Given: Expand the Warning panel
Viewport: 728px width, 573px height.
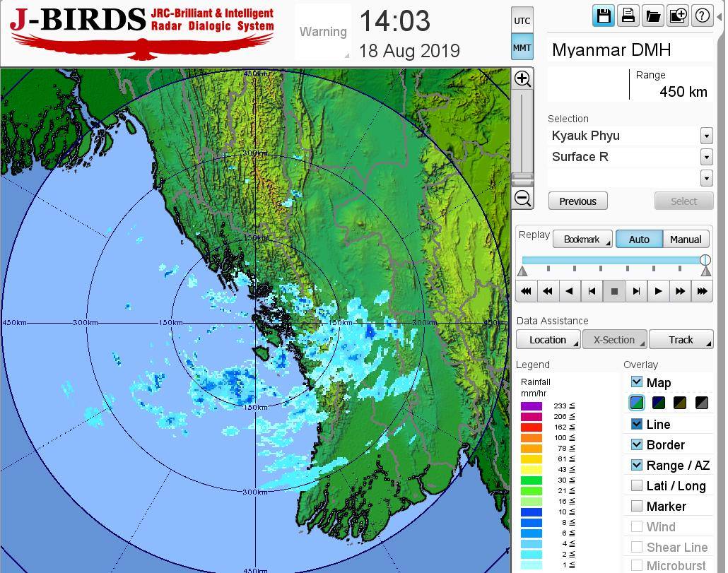Looking at the screenshot, I should pos(323,32).
